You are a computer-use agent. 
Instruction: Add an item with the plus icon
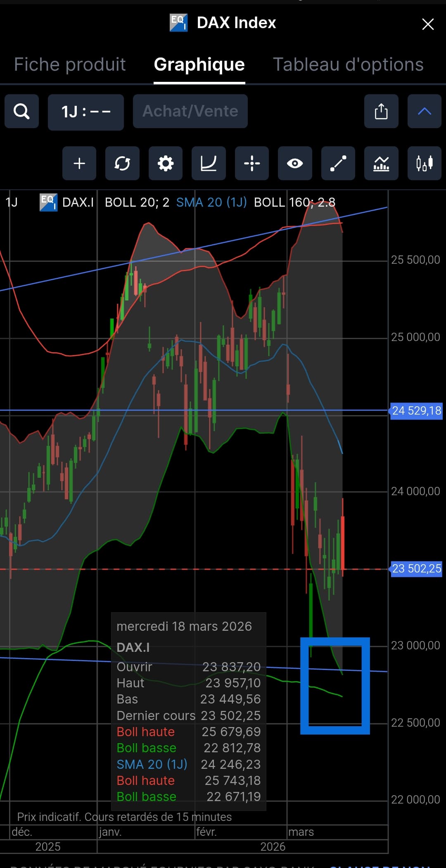coord(79,163)
